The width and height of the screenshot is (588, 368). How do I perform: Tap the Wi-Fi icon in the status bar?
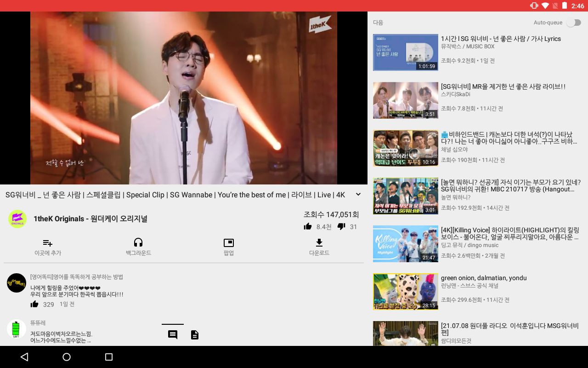click(545, 6)
